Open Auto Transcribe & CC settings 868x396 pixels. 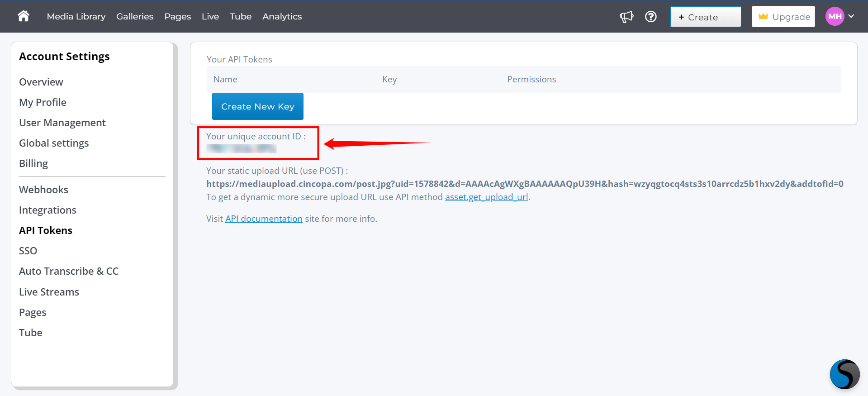pos(69,271)
